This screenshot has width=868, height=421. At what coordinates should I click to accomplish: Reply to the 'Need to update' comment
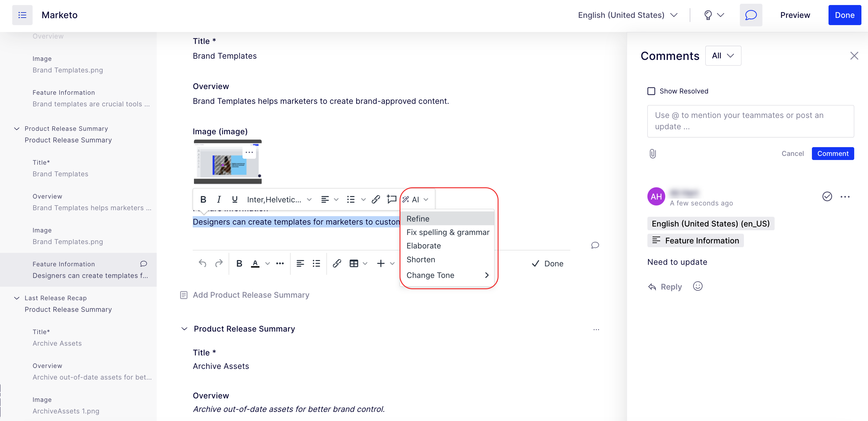(x=665, y=287)
